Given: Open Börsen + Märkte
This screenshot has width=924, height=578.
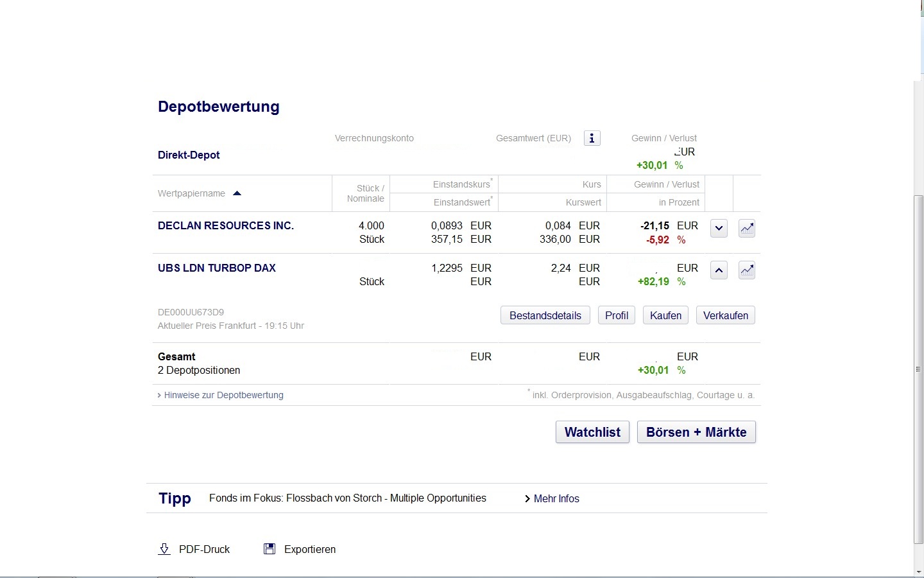Looking at the screenshot, I should coord(696,432).
